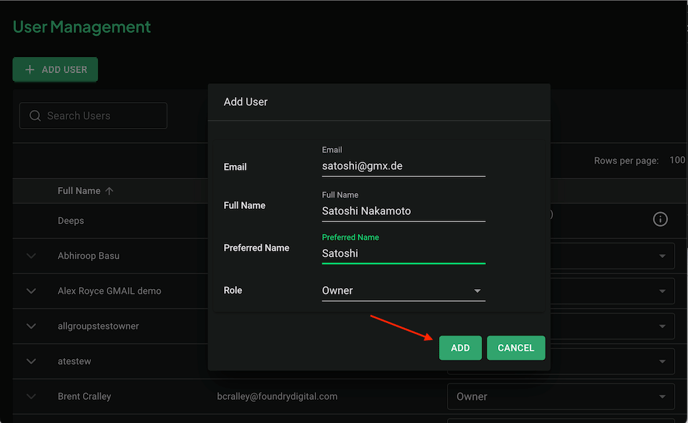The width and height of the screenshot is (688, 423).
Task: Expand the atestew row chevron
Action: click(31, 361)
